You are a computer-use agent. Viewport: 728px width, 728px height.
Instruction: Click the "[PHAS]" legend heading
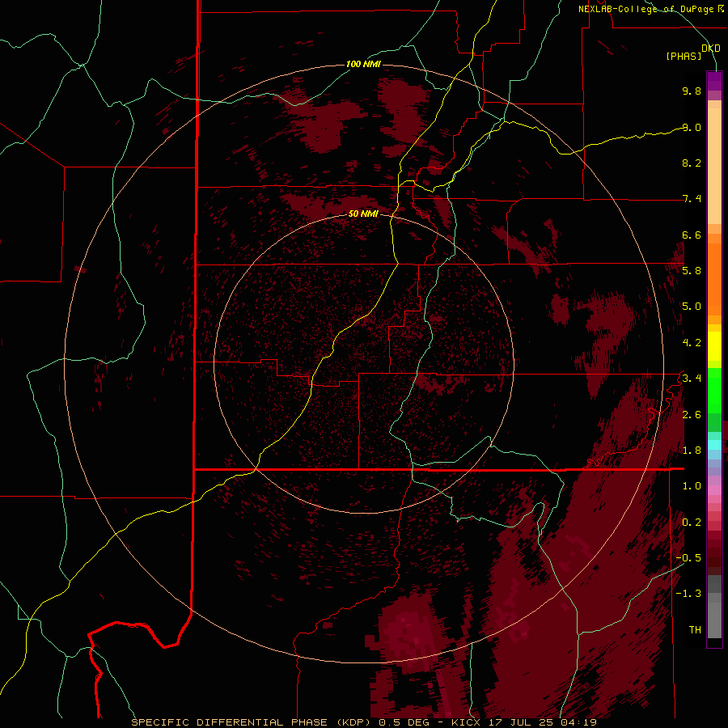(684, 57)
